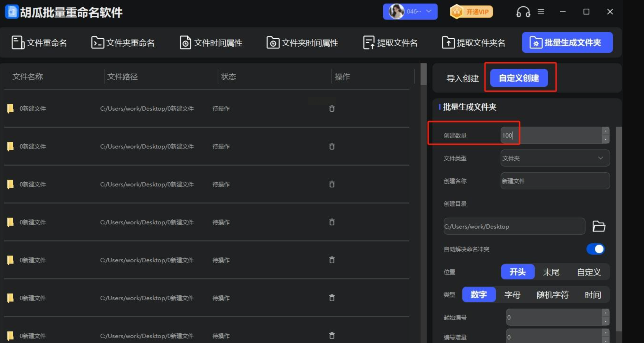Click the 开通VIP crown badge
The height and width of the screenshot is (343, 644).
click(471, 12)
